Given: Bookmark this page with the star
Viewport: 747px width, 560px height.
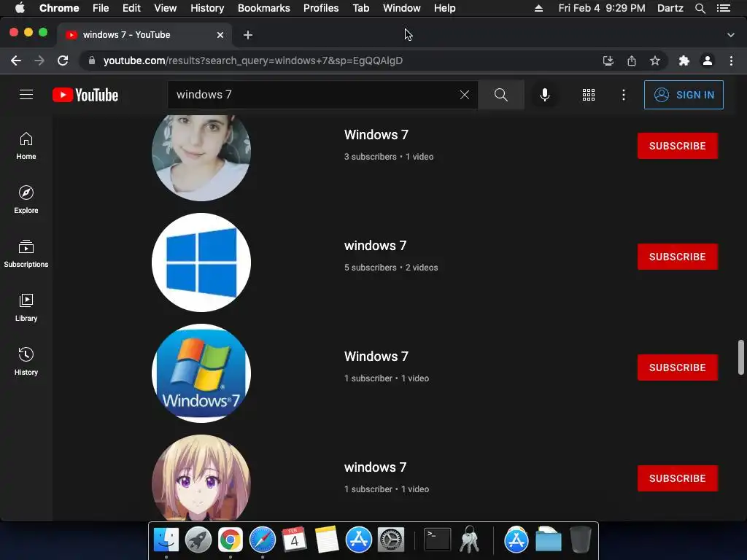Looking at the screenshot, I should [x=655, y=61].
